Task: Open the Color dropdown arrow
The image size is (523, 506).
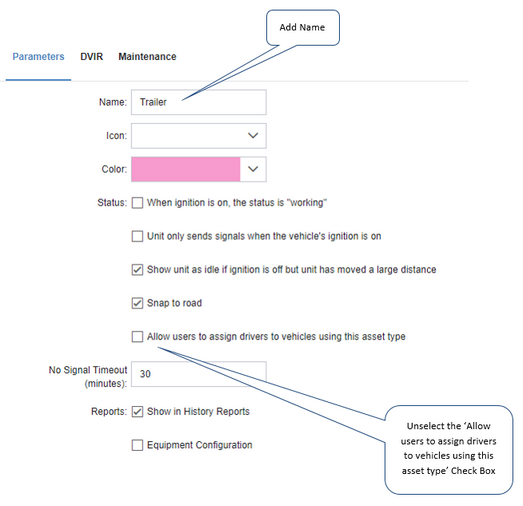Action: (253, 169)
